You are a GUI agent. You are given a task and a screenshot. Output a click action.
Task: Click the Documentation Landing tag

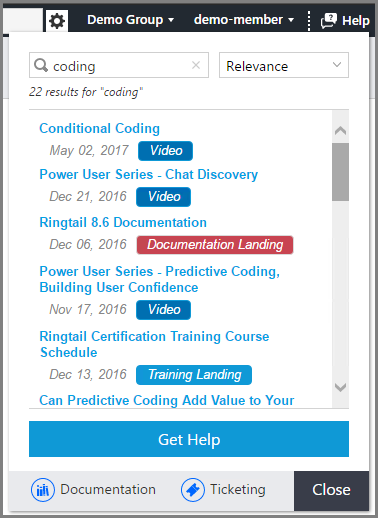[x=215, y=245]
